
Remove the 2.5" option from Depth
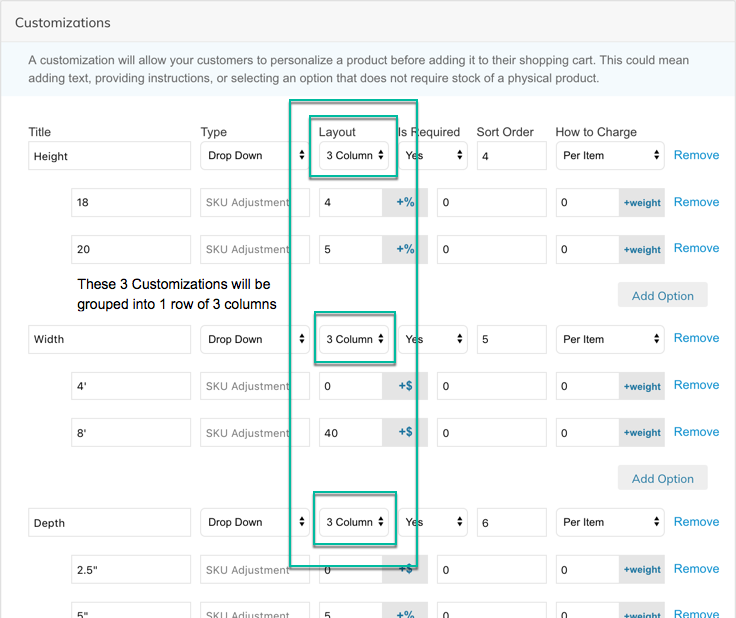click(696, 569)
